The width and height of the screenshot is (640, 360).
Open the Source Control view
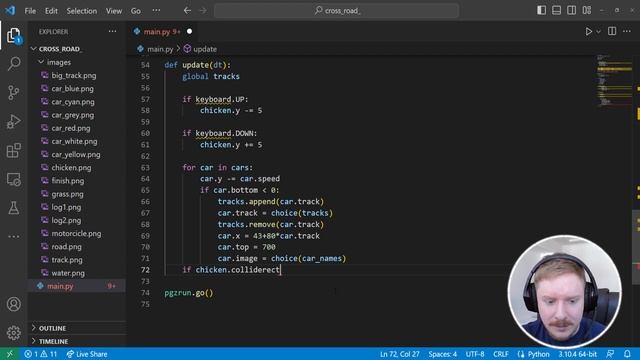(13, 93)
